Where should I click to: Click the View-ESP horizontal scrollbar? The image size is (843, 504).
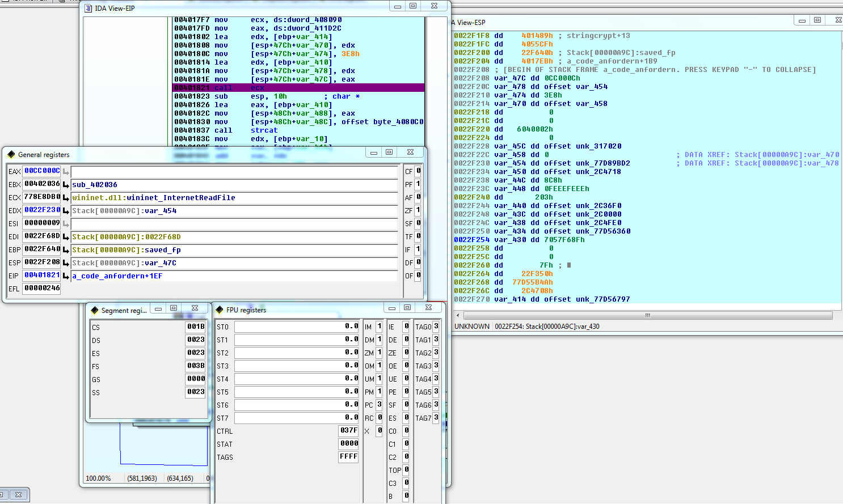click(x=648, y=315)
